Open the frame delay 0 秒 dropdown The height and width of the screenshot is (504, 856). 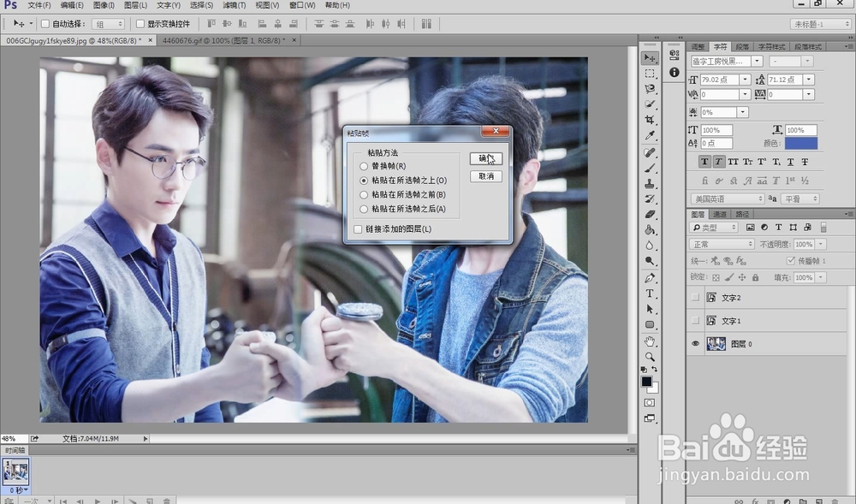(x=19, y=489)
